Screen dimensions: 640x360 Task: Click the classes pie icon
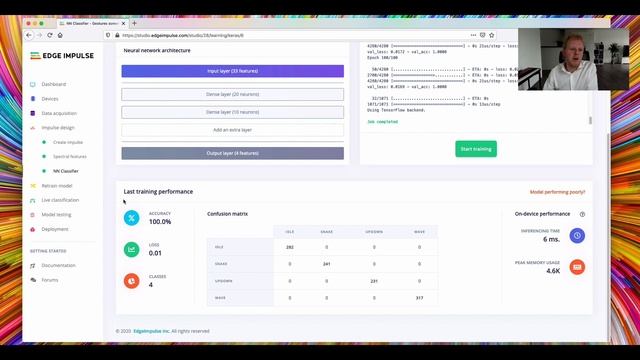tap(131, 281)
